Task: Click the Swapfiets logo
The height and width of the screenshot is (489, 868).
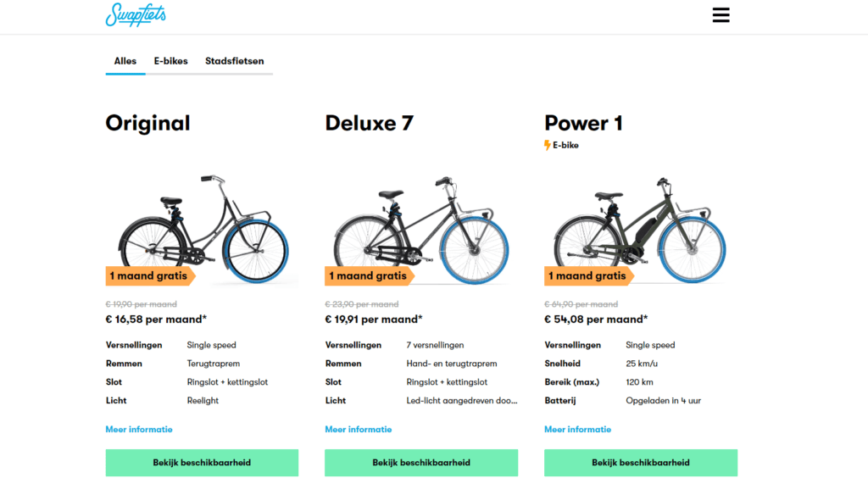Action: click(136, 14)
